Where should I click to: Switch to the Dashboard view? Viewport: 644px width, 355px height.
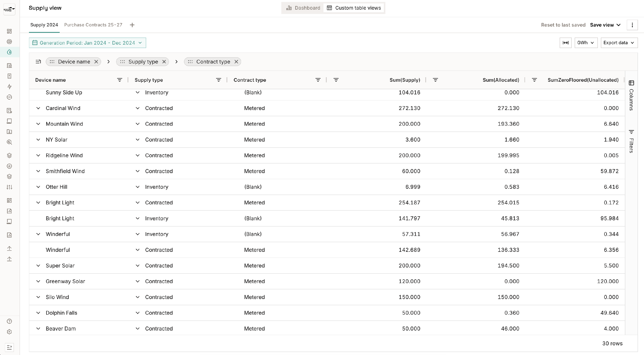click(x=303, y=8)
